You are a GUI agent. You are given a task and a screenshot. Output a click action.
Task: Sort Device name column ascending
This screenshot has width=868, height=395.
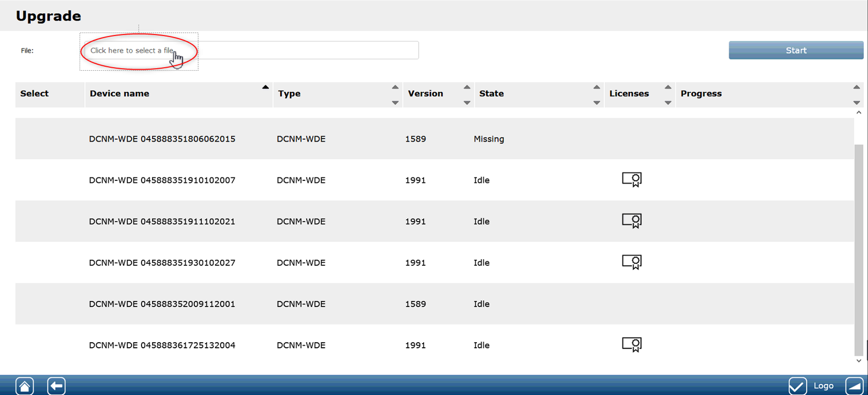click(265, 87)
